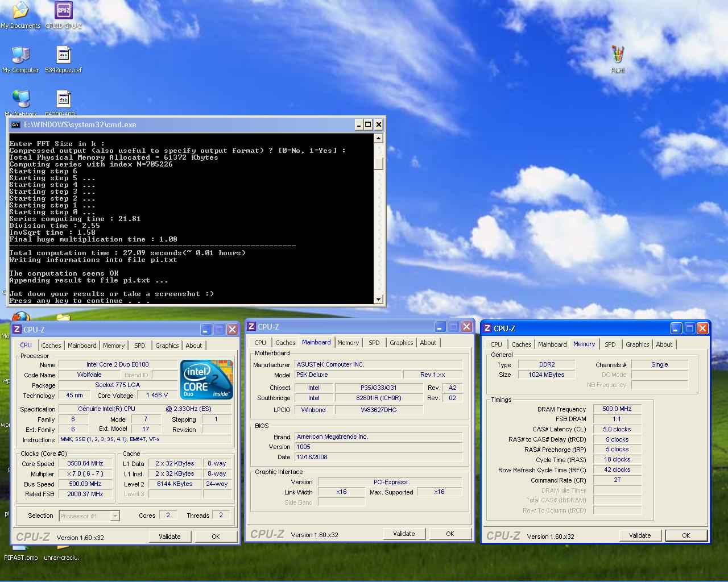
Task: Click the cmd window scroll down arrow
Action: pyautogui.click(x=379, y=299)
